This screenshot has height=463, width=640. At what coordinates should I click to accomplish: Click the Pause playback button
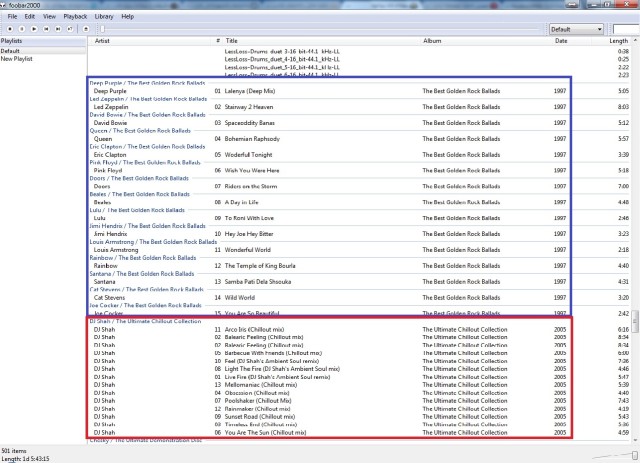click(x=22, y=29)
